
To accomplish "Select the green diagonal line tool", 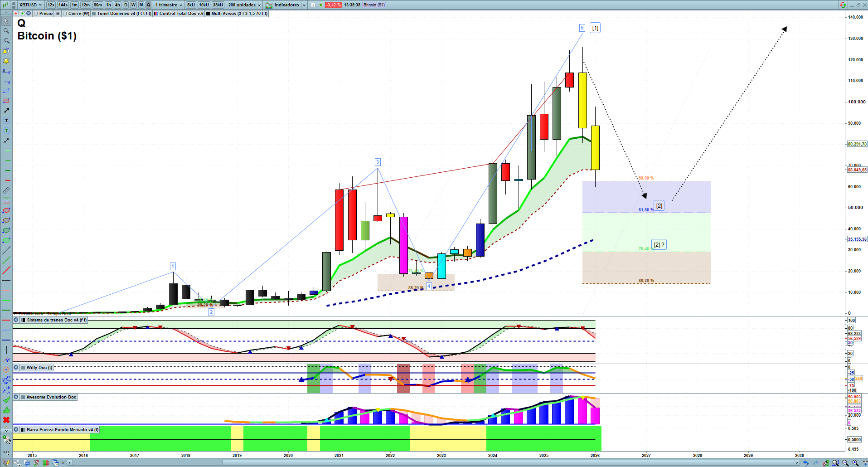I will 6,260.
